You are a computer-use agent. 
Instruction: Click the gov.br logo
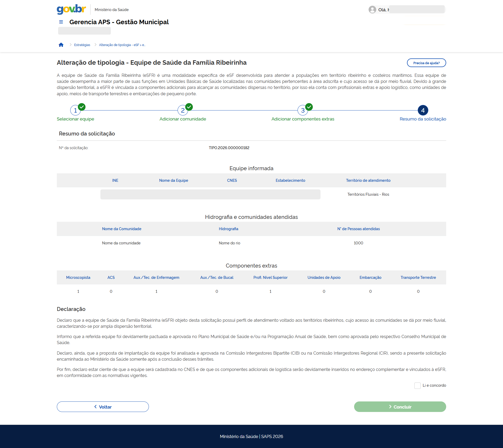[71, 9]
